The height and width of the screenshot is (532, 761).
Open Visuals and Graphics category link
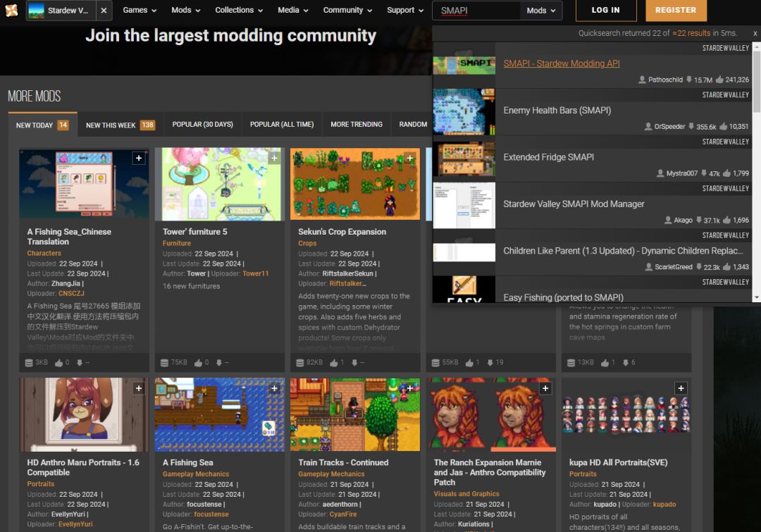[x=466, y=494]
